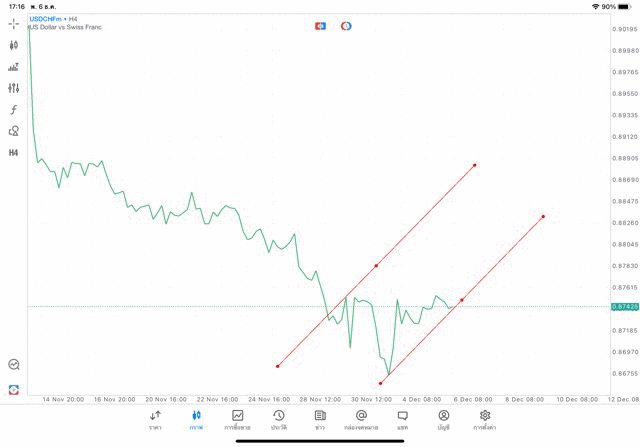Tap the red-blue one-click trading icon
Viewport: 640px width, 447px height.
[320, 26]
